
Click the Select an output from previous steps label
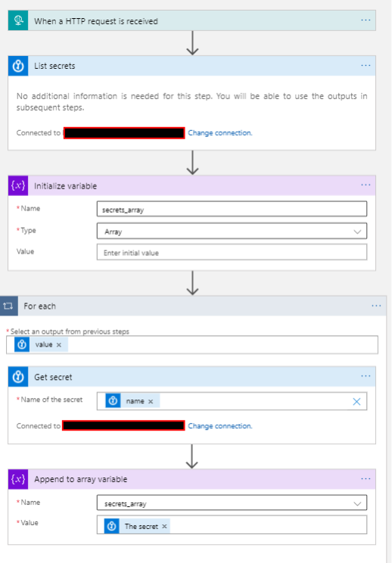(70, 331)
